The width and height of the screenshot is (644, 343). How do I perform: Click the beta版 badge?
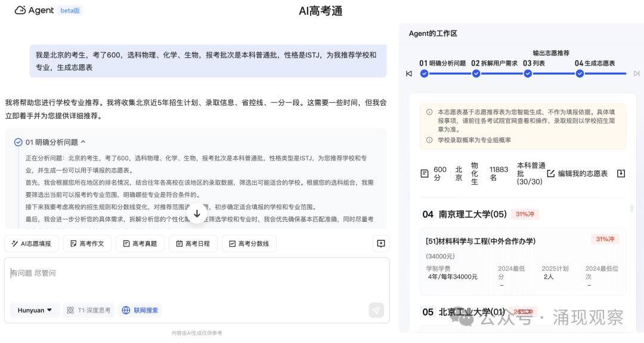70,11
